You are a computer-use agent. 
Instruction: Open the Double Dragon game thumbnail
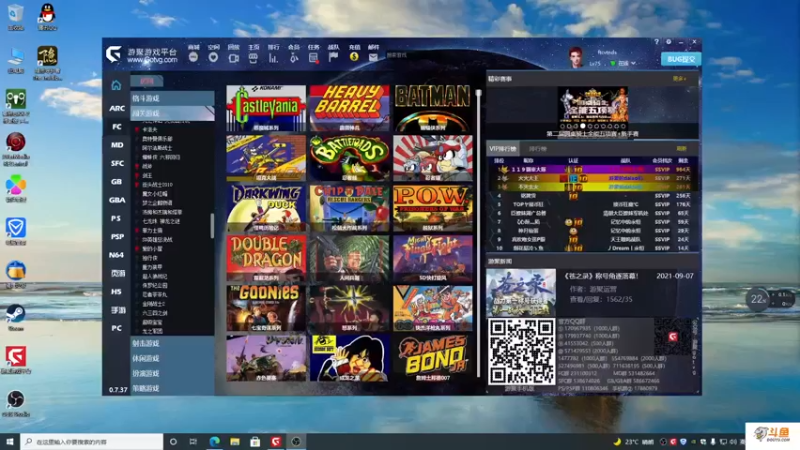coord(266,258)
